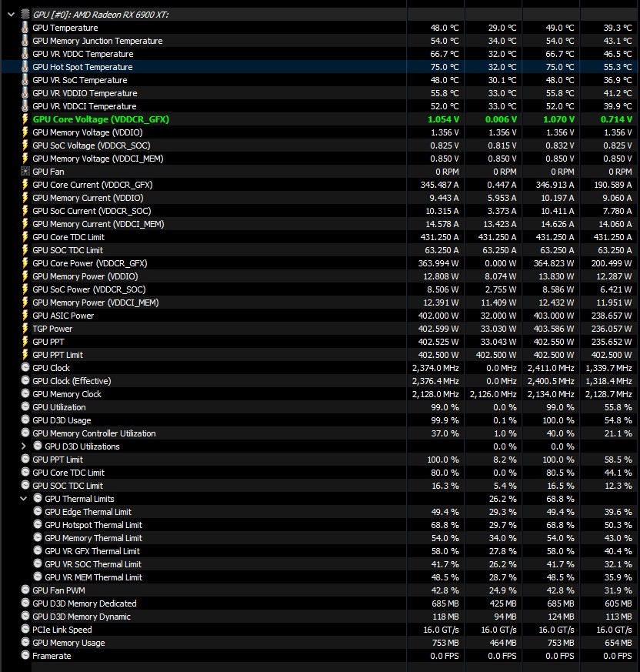The width and height of the screenshot is (640, 672).
Task: Click thermometer icon beside GPU VR SoC Temperature
Action: pos(25,80)
